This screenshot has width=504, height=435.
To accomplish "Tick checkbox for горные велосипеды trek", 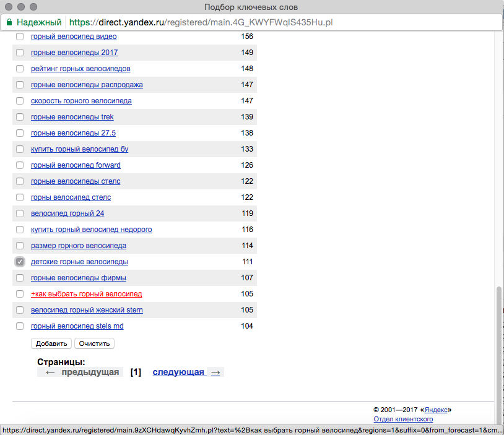I will pyautogui.click(x=20, y=117).
